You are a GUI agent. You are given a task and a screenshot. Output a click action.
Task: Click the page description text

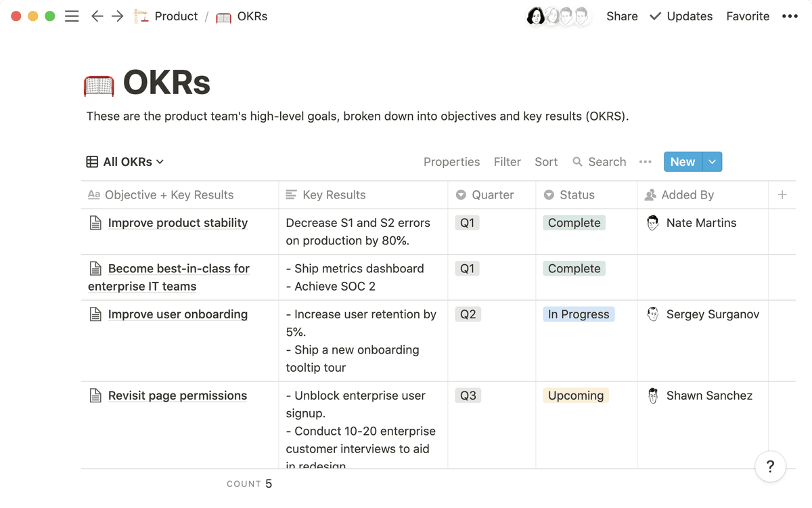pyautogui.click(x=357, y=117)
